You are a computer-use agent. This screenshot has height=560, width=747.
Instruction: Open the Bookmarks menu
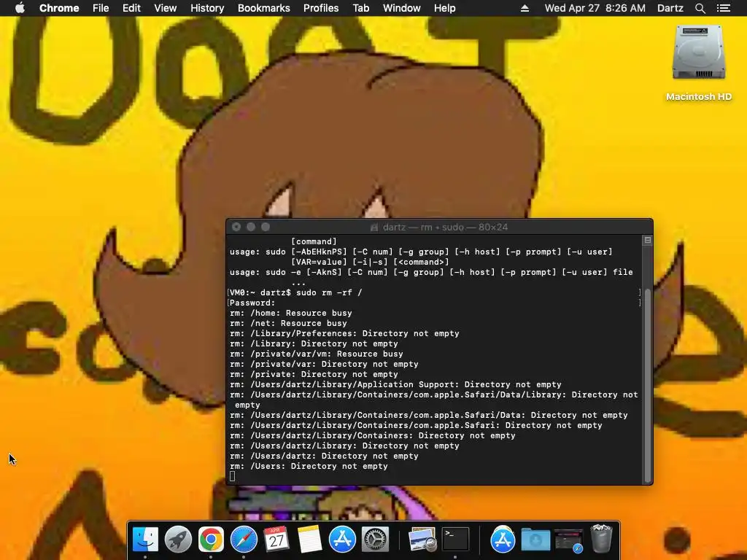(264, 8)
